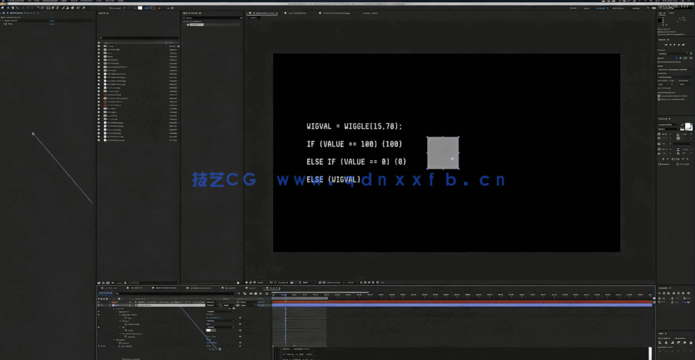
Task: Open the font family dropdown in Character panel
Action: coord(669,125)
